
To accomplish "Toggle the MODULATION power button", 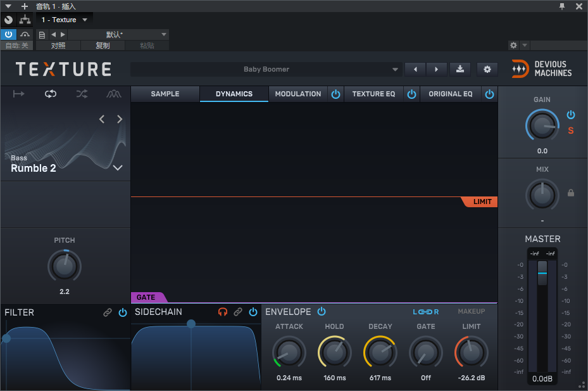I will click(x=335, y=94).
